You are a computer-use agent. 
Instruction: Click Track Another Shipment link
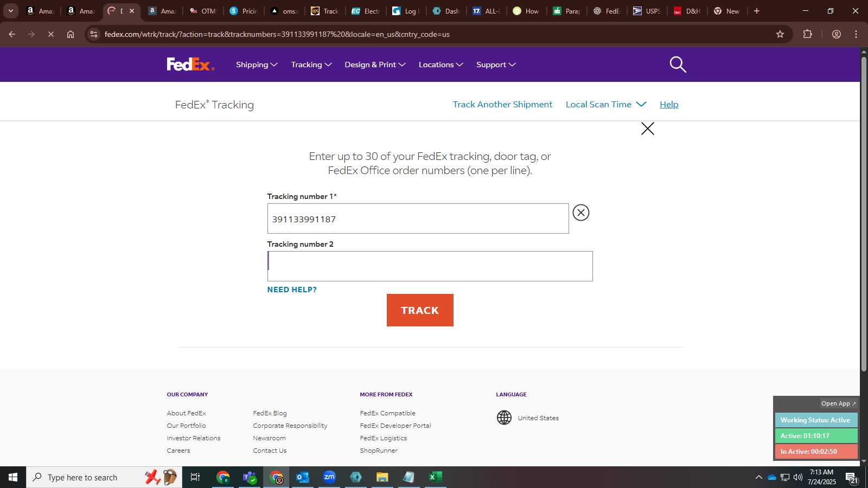[502, 104]
